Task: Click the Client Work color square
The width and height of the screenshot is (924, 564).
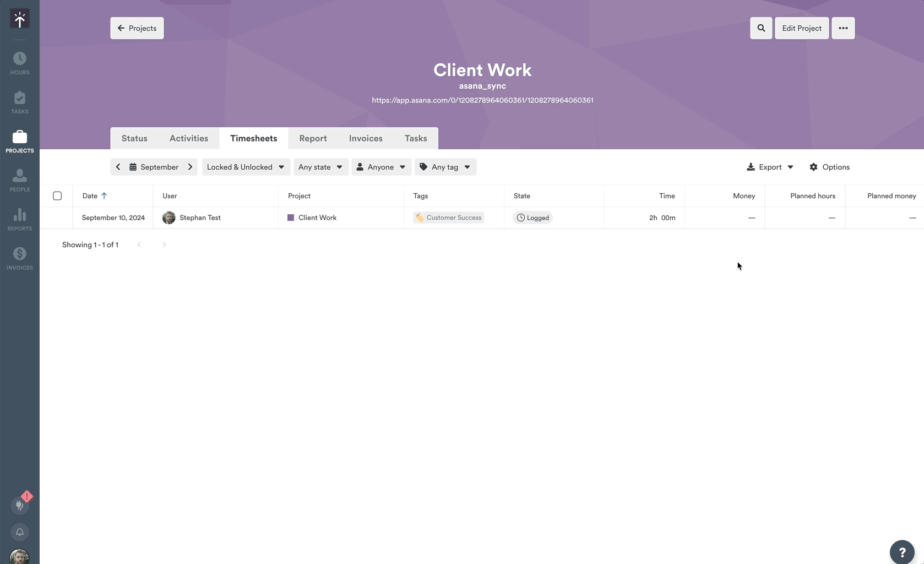Action: click(x=291, y=218)
